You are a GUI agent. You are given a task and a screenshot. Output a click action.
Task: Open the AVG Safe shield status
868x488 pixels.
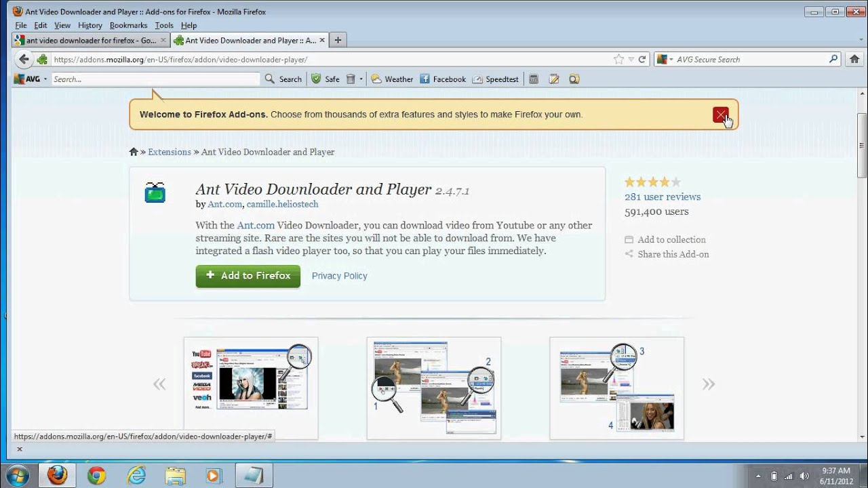325,79
